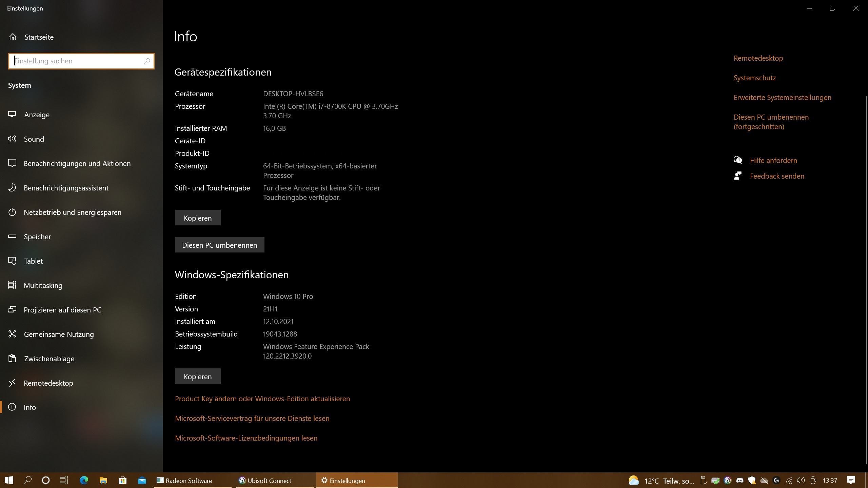Click the Startseite home icon
This screenshot has height=488, width=868.
click(13, 37)
